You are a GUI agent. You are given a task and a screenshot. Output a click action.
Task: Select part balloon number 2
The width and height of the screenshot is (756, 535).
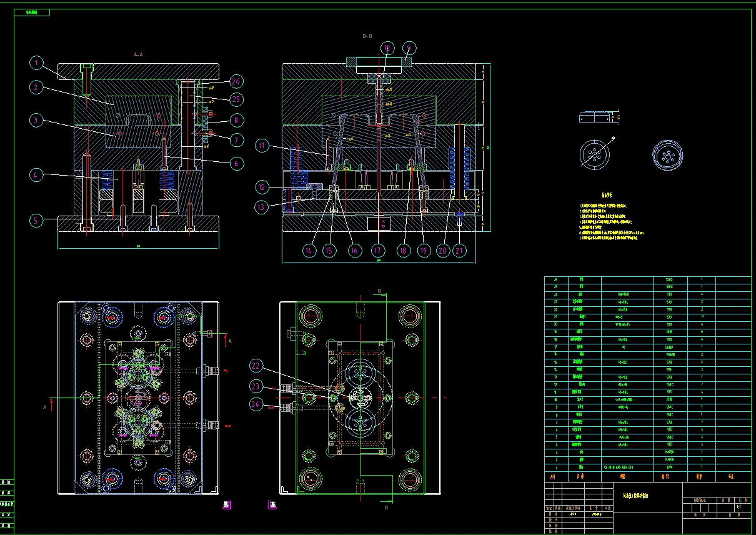tap(37, 88)
